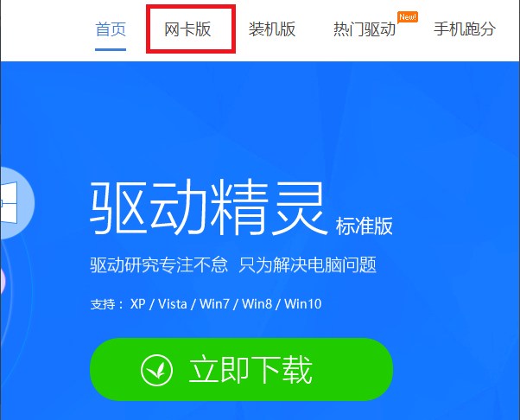Go to the 手机跑分 tab
This screenshot has width=520, height=420.
[465, 29]
